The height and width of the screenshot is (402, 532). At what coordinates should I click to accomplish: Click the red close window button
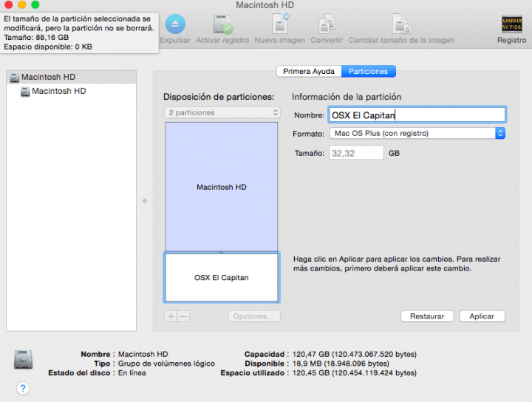point(8,4)
